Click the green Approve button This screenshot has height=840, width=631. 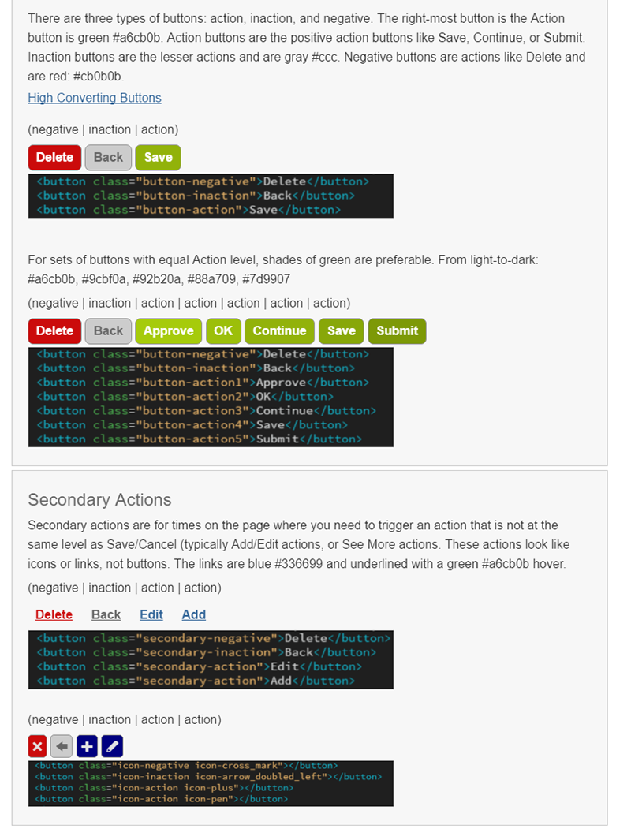[x=168, y=331]
